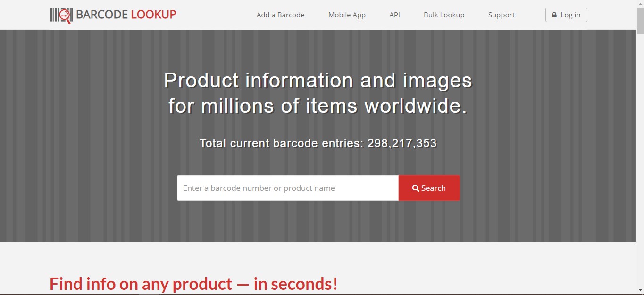
Task: Click the 'Product information and images' headline
Action: point(318,81)
